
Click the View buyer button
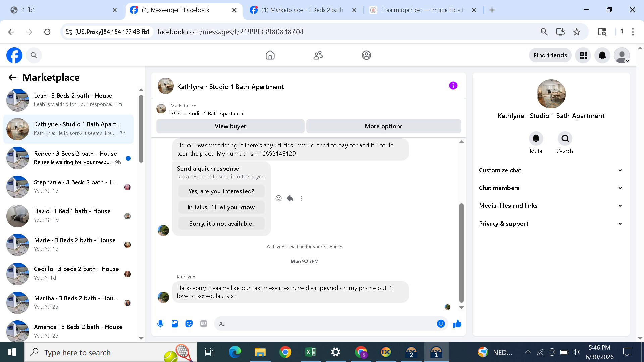point(230,126)
